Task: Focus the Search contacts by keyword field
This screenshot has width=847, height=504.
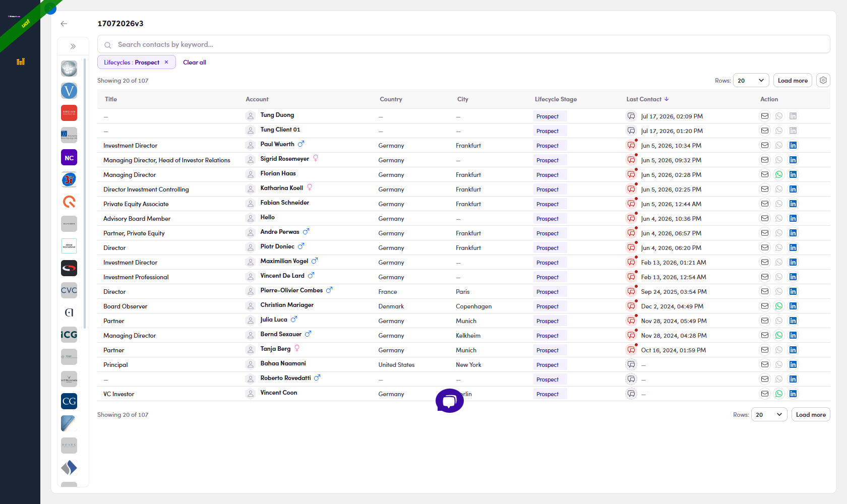Action: [463, 44]
